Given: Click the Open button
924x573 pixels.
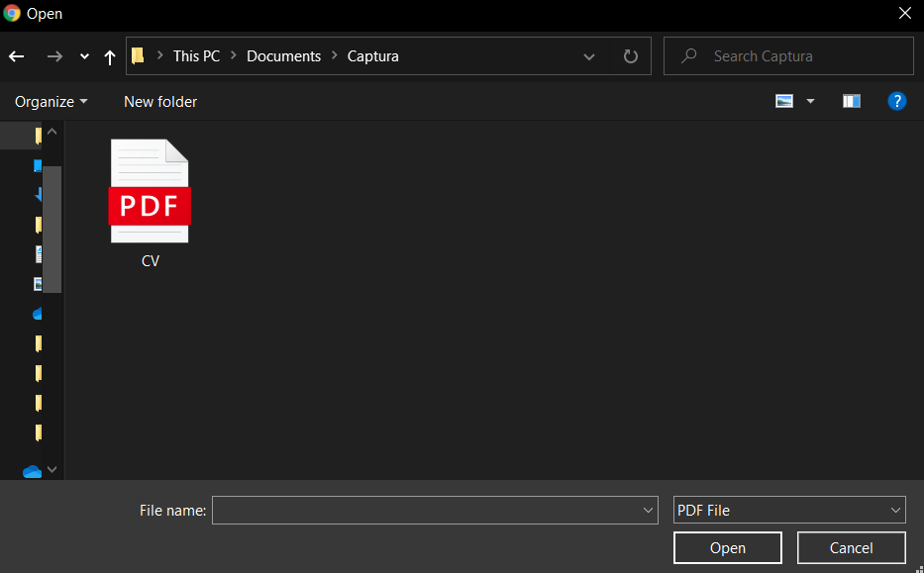Looking at the screenshot, I should tap(728, 547).
